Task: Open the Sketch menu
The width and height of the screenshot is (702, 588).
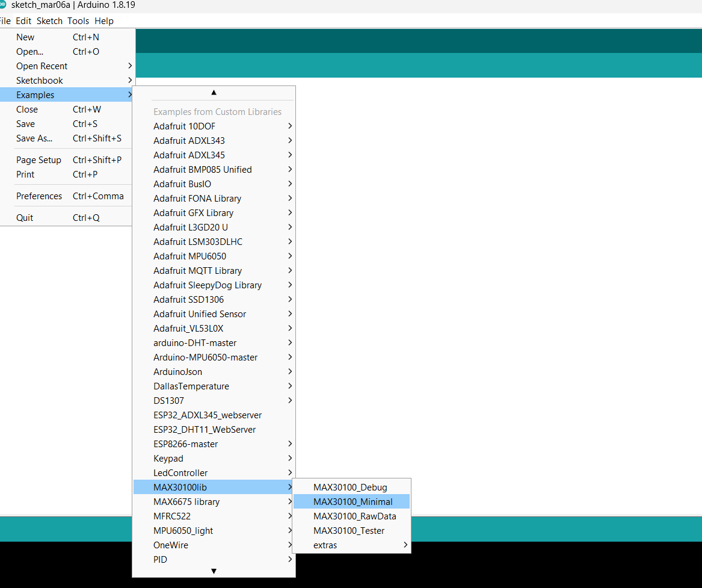Action: (49, 20)
